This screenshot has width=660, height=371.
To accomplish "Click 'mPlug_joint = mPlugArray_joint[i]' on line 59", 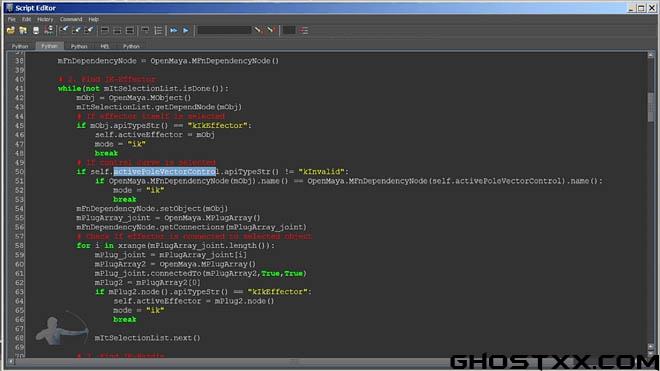I will point(171,255).
